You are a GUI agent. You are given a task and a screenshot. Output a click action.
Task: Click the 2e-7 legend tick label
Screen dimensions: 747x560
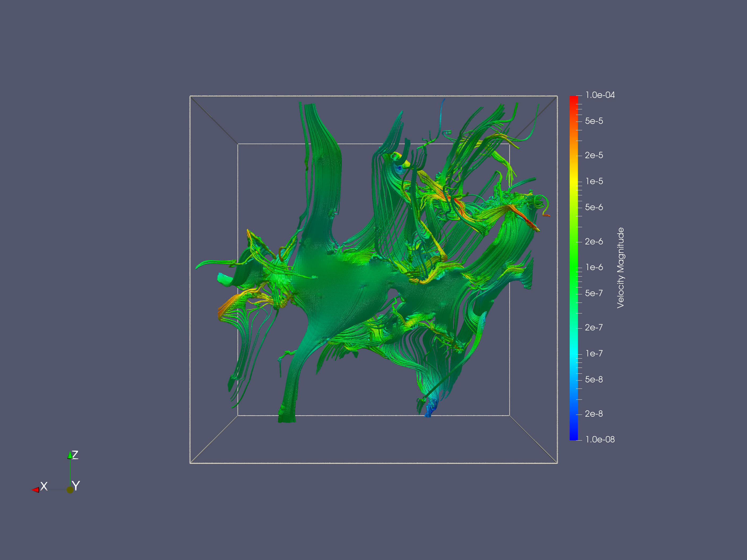pos(594,328)
